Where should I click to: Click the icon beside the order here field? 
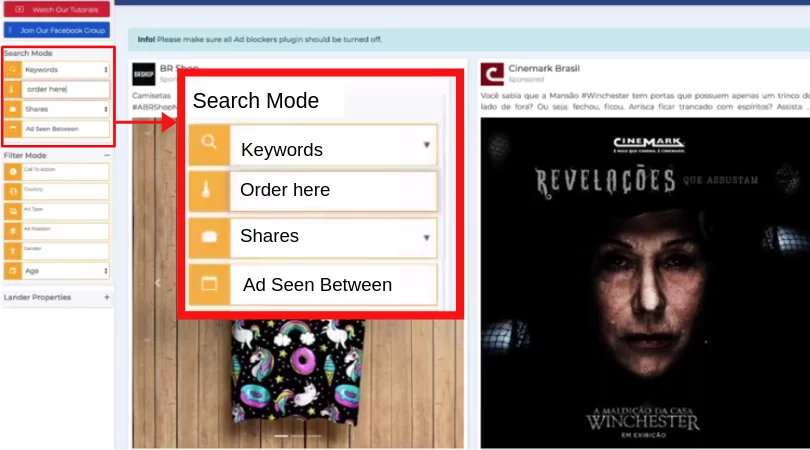(x=13, y=89)
